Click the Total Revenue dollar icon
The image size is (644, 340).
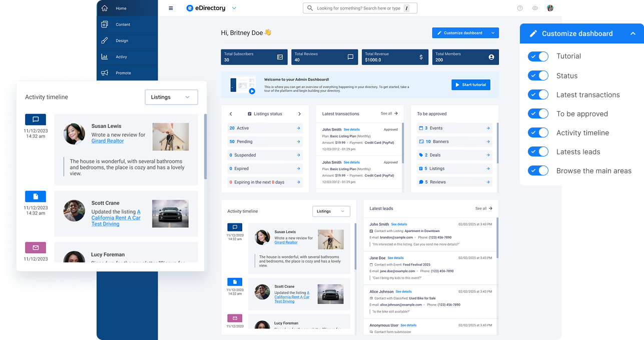pyautogui.click(x=421, y=57)
